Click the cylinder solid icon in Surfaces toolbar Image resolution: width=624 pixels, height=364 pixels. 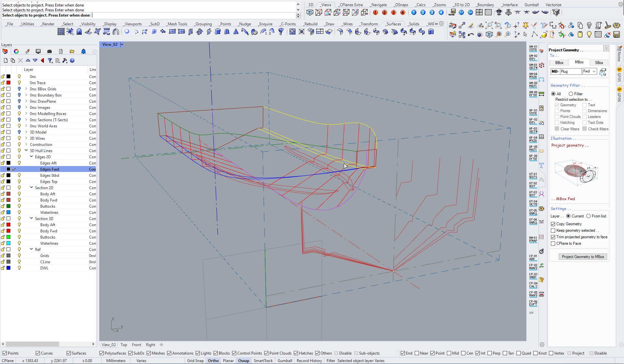(431, 32)
